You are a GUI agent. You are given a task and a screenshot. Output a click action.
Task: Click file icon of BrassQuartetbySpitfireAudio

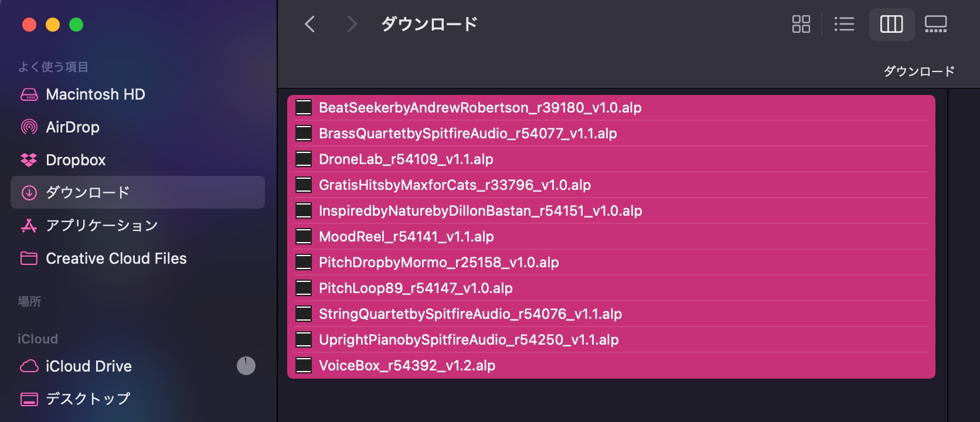click(304, 133)
